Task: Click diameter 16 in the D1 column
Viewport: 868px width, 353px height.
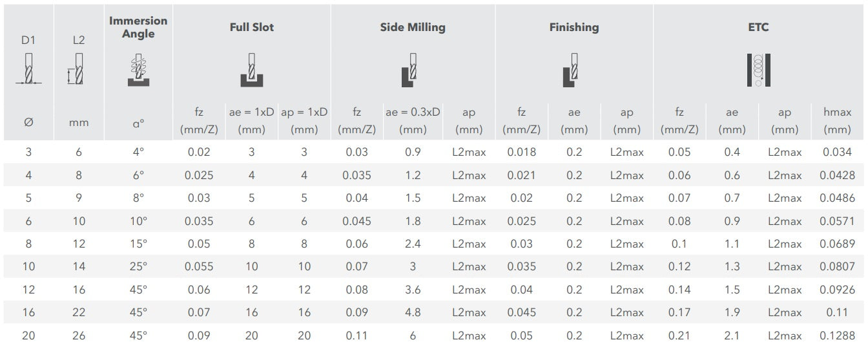Action: click(28, 312)
